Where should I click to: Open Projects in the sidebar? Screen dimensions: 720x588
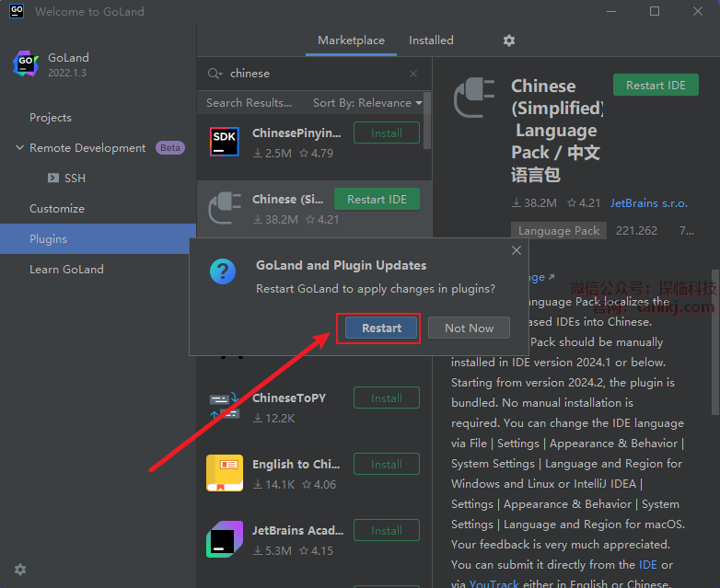click(51, 118)
